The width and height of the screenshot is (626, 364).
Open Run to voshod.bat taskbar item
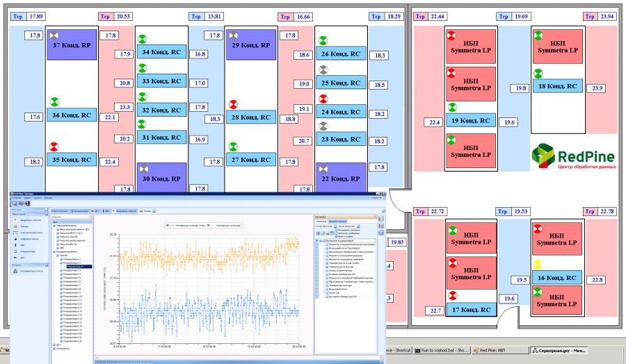(x=441, y=350)
